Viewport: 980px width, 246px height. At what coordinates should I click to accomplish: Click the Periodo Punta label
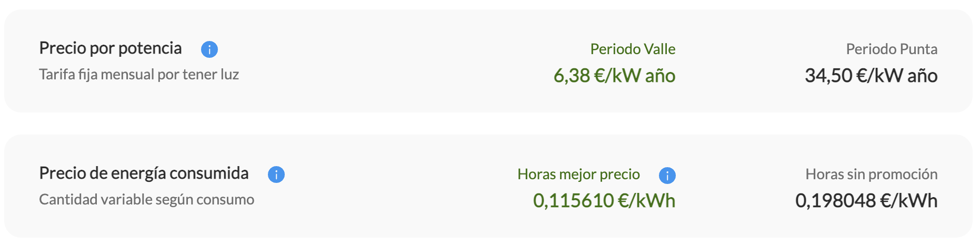pos(892,49)
